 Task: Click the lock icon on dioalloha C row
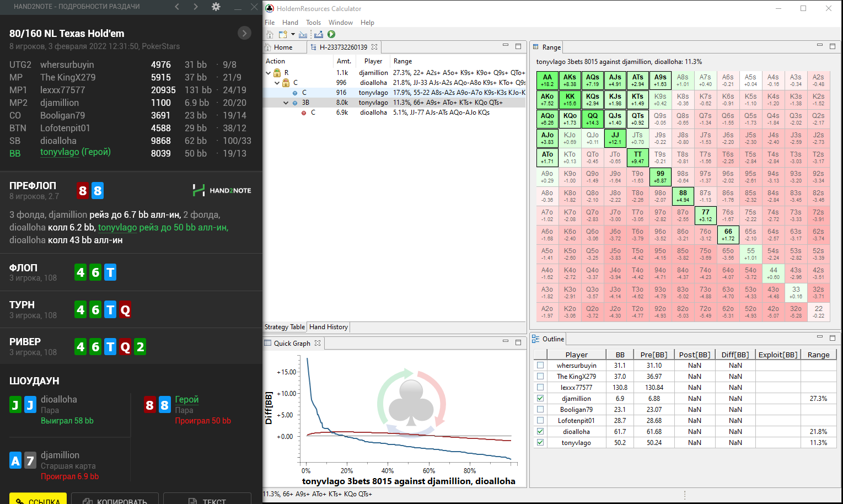(286, 83)
